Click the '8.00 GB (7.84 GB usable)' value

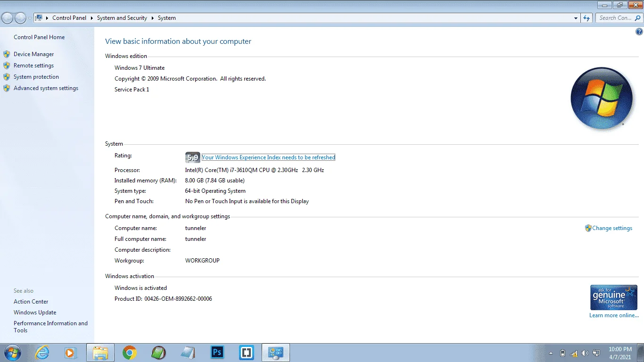215,181
